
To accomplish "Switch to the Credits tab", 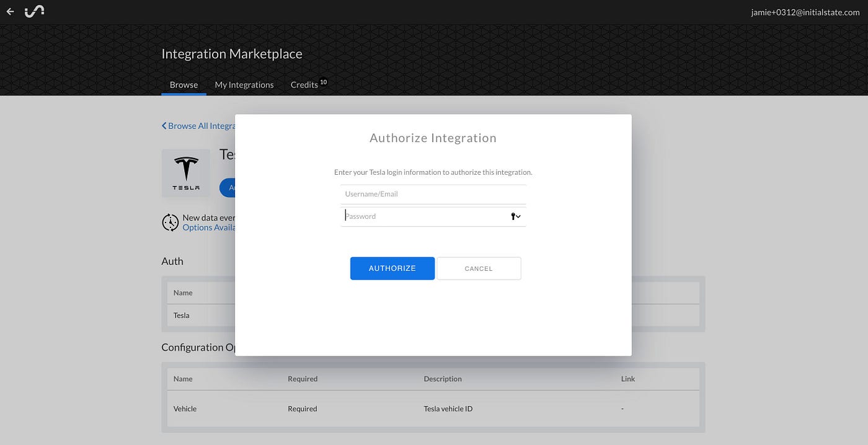I will 308,84.
